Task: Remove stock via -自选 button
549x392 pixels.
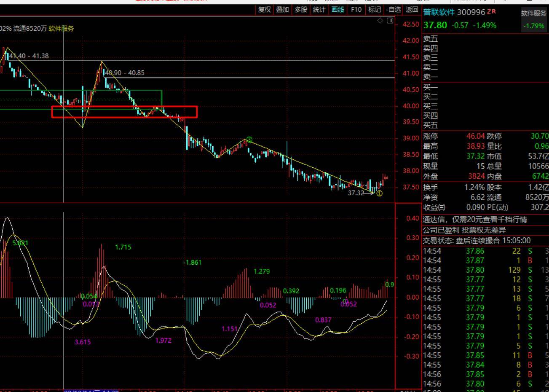Action: click(394, 10)
